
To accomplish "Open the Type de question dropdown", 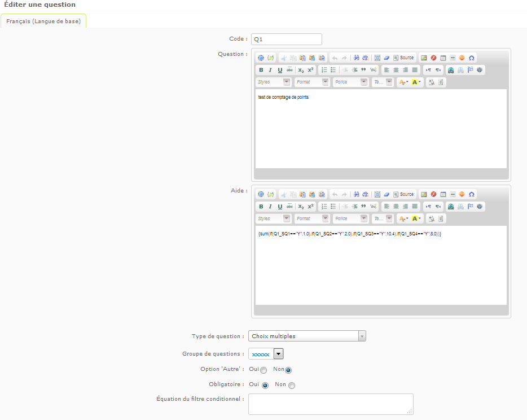I will click(x=307, y=336).
